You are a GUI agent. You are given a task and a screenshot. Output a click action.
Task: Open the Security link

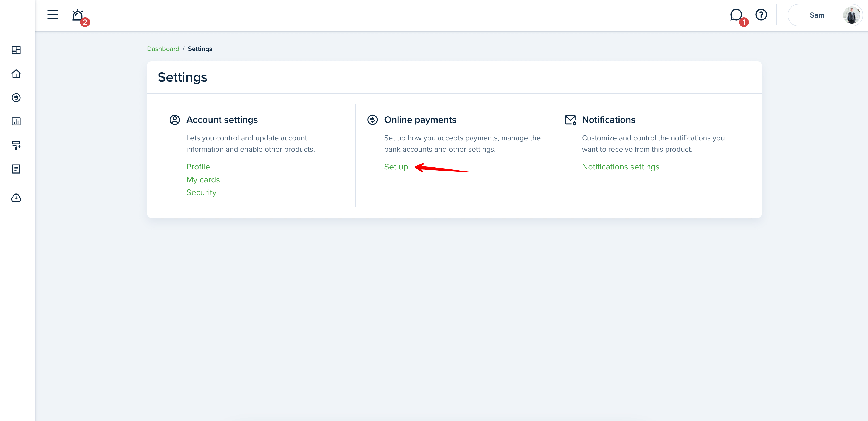[201, 192]
